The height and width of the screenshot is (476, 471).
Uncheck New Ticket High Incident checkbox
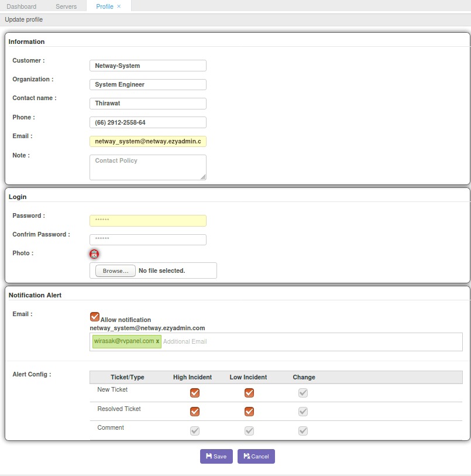click(195, 393)
